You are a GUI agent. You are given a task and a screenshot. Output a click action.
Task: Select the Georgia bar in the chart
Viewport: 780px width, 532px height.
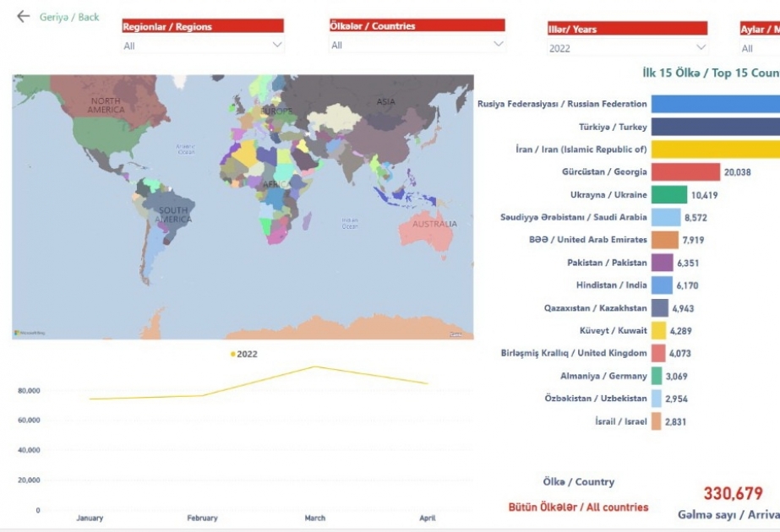pyautogui.click(x=685, y=172)
